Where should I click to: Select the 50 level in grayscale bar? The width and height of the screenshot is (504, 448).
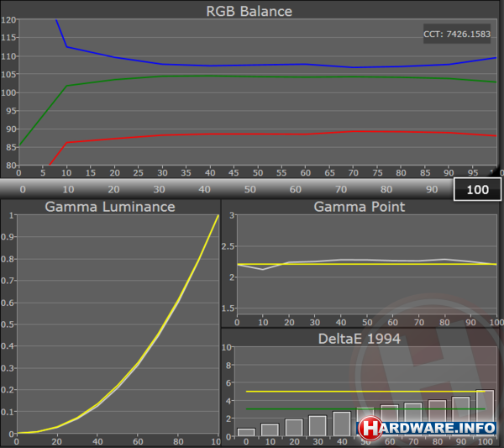[x=249, y=189]
